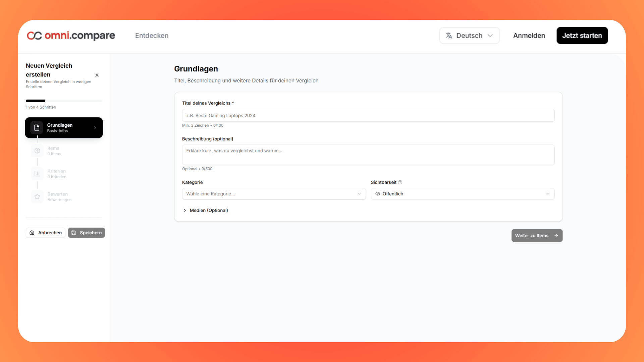Open the Sichtbarkeit dropdown showing Öffentlich
This screenshot has height=362, width=644.
coord(462,194)
